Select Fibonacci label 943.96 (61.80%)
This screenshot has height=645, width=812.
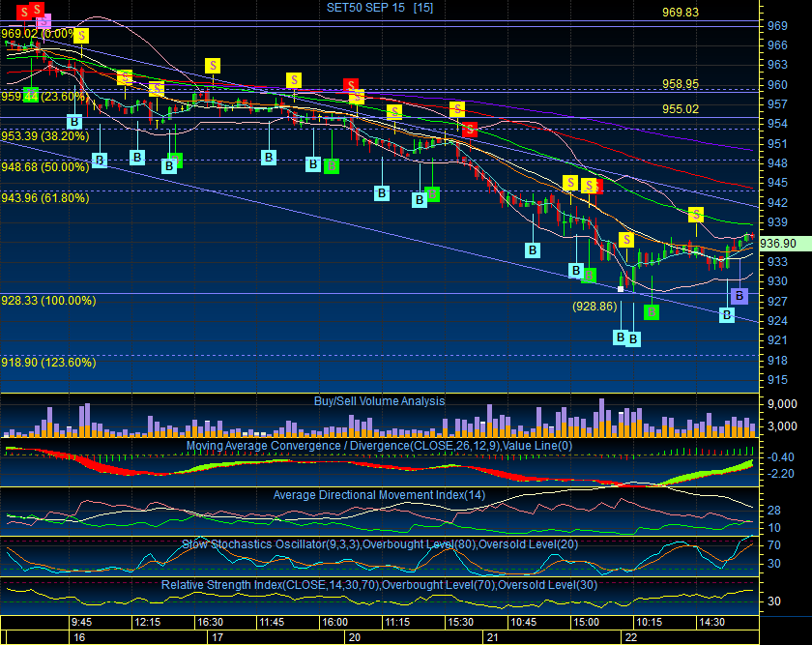(x=45, y=198)
